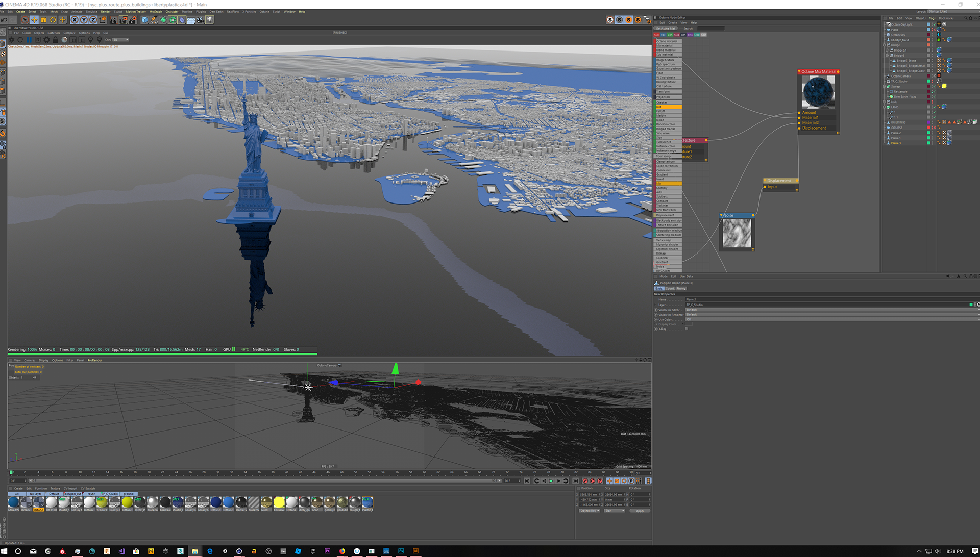
Task: Restart render in Live Viewer
Action: point(20,39)
